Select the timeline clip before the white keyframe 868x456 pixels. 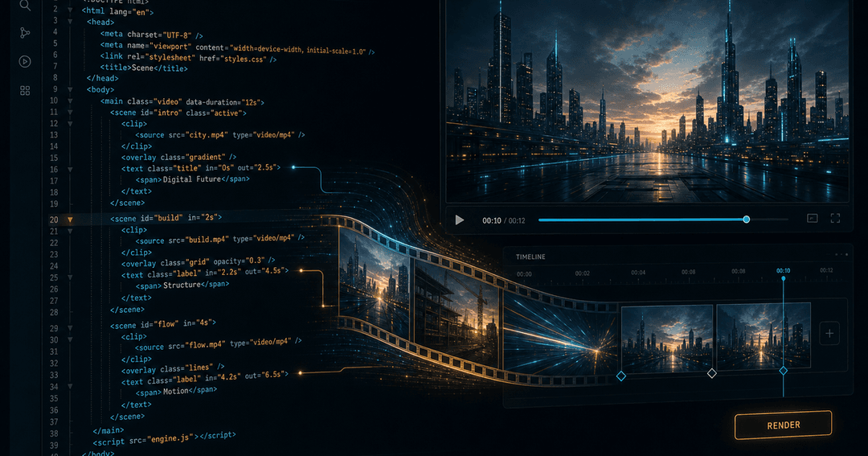(x=666, y=339)
